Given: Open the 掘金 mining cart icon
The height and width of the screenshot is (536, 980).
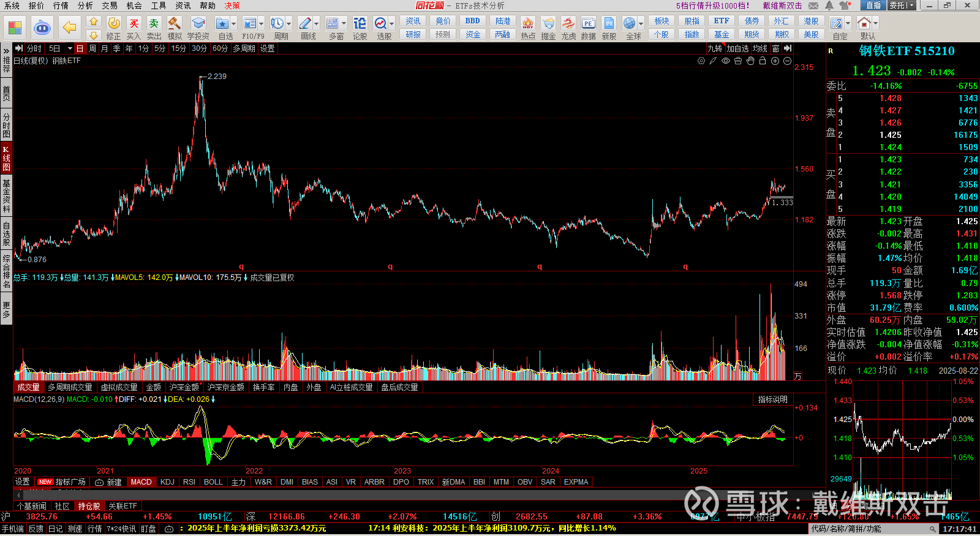Looking at the screenshot, I should (548, 23).
